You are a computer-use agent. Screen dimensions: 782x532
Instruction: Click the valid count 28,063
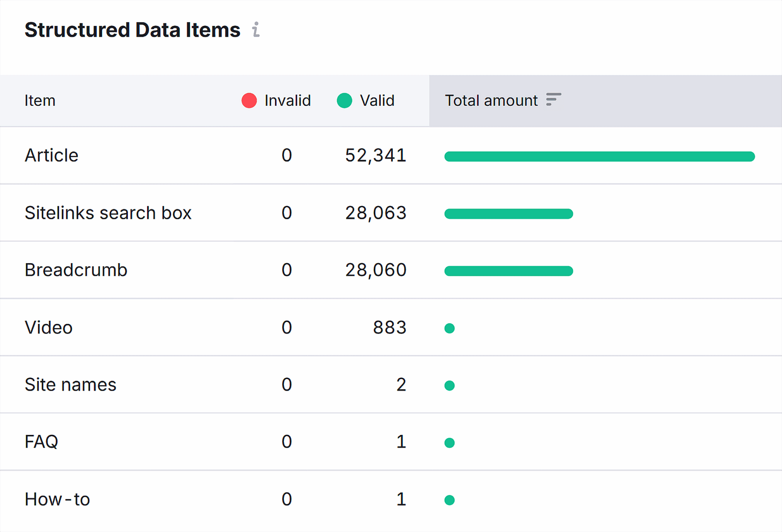[x=376, y=213]
